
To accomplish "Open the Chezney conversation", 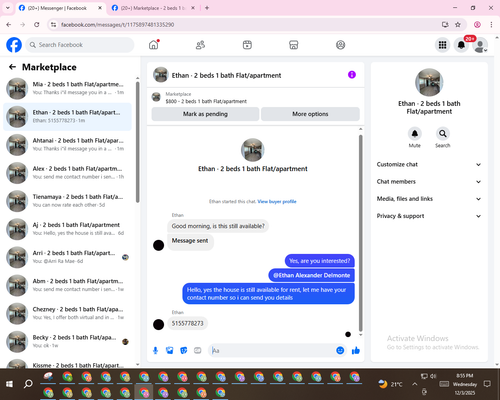I will click(67, 313).
